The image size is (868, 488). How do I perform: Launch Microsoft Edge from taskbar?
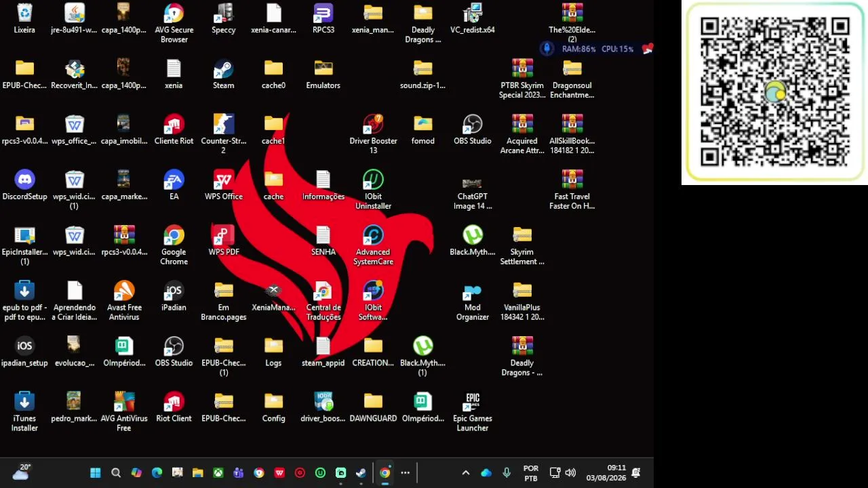tap(157, 473)
